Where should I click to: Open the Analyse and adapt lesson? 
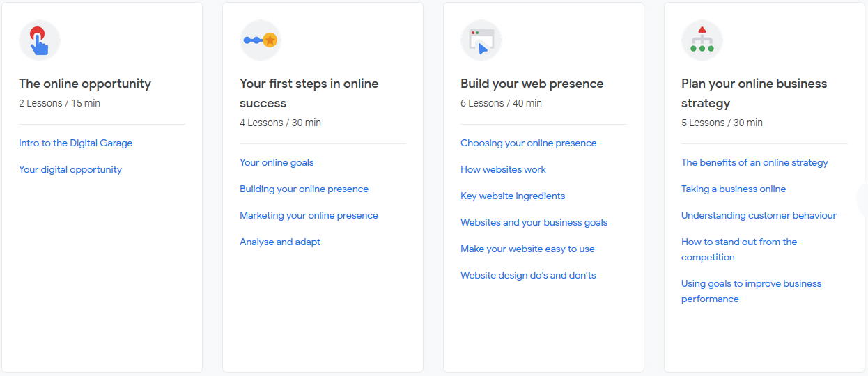click(x=280, y=242)
